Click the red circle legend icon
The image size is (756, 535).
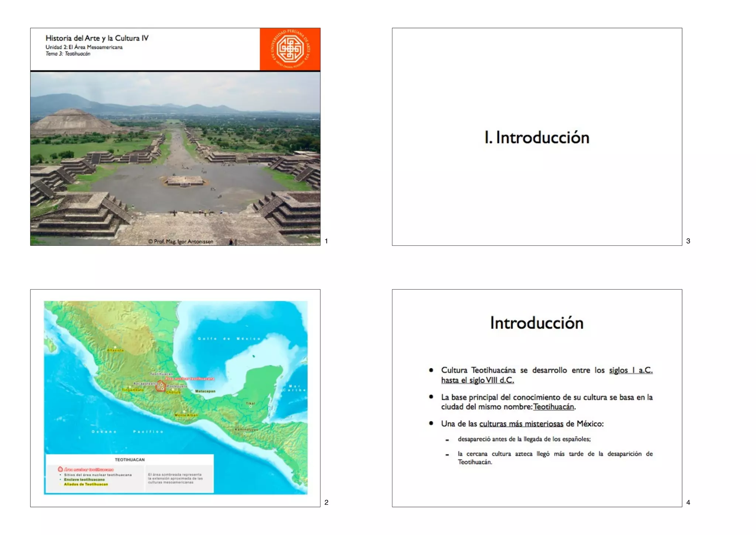click(61, 469)
